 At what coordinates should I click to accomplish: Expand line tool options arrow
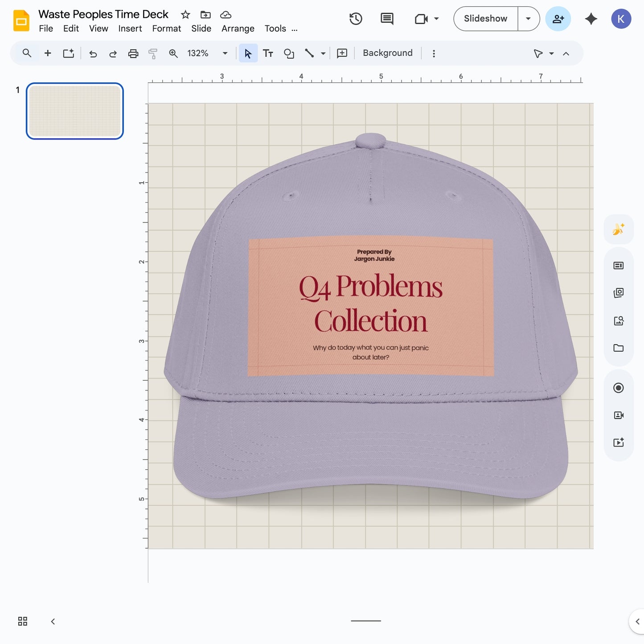323,54
